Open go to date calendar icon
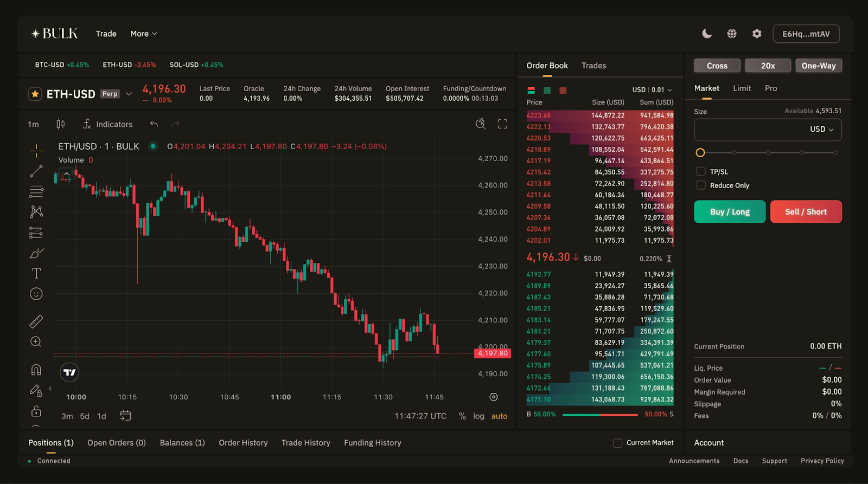 [x=125, y=416]
